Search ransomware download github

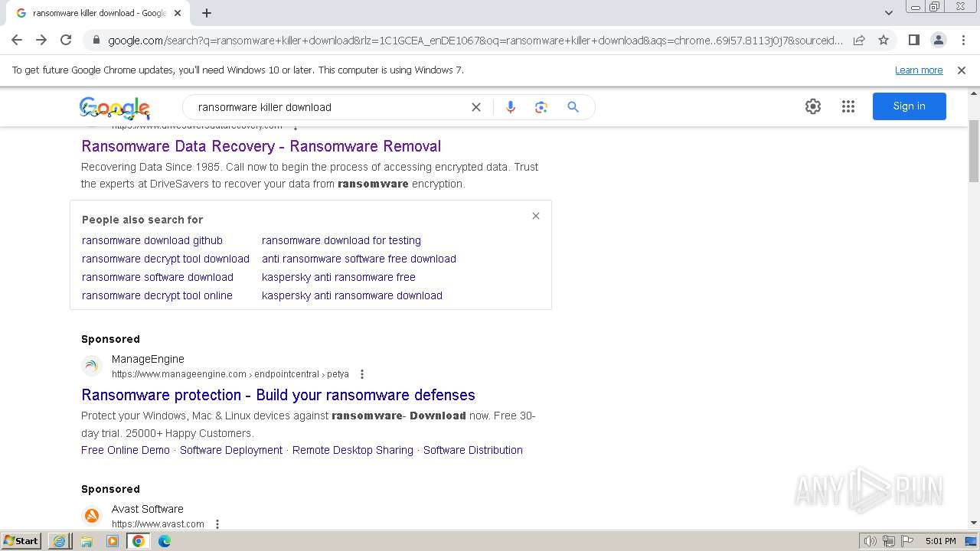[x=152, y=240]
